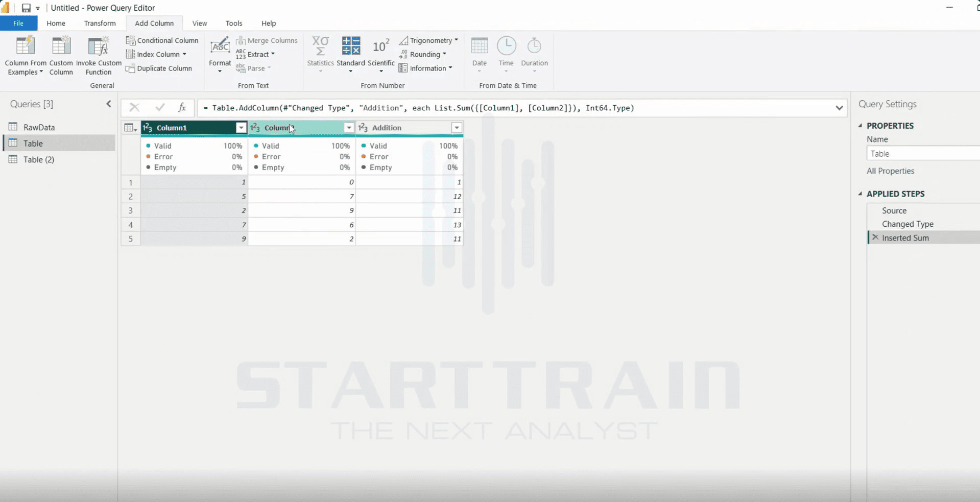Switch to the Transform tab

point(100,23)
